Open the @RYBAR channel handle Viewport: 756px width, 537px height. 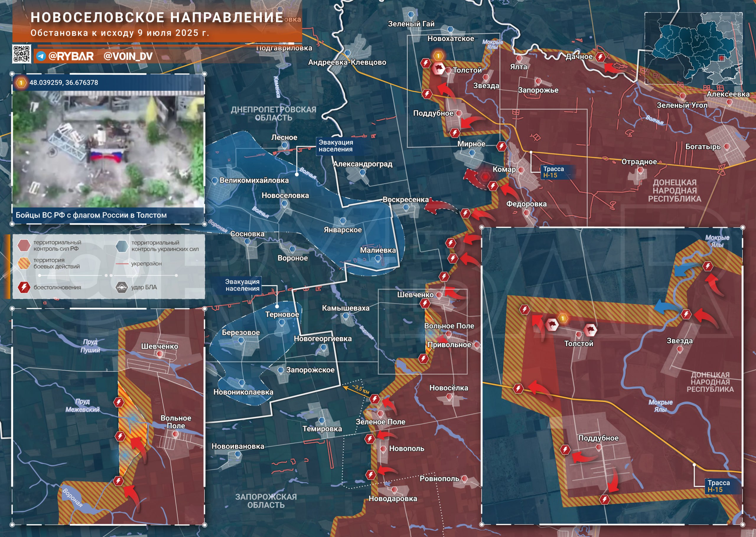(x=71, y=56)
